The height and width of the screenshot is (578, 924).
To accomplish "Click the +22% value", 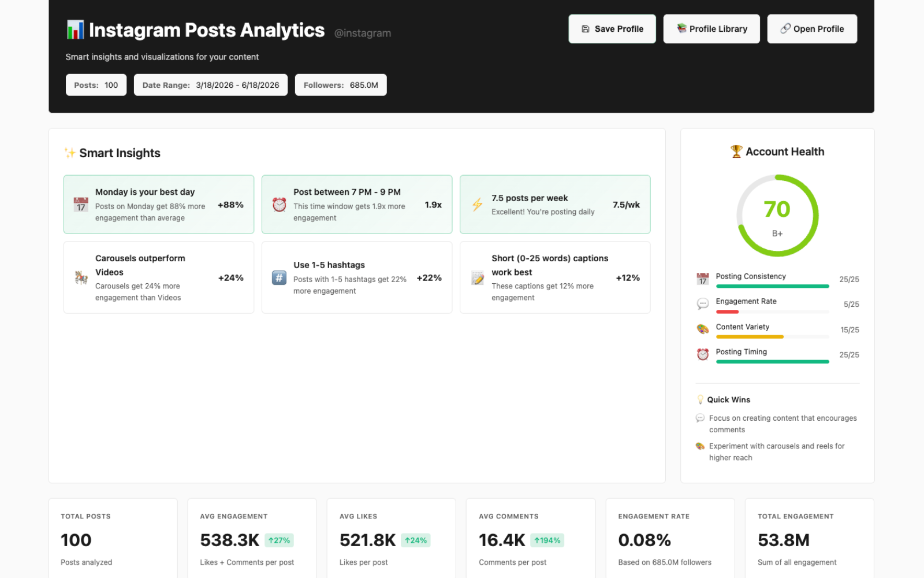I will click(429, 278).
